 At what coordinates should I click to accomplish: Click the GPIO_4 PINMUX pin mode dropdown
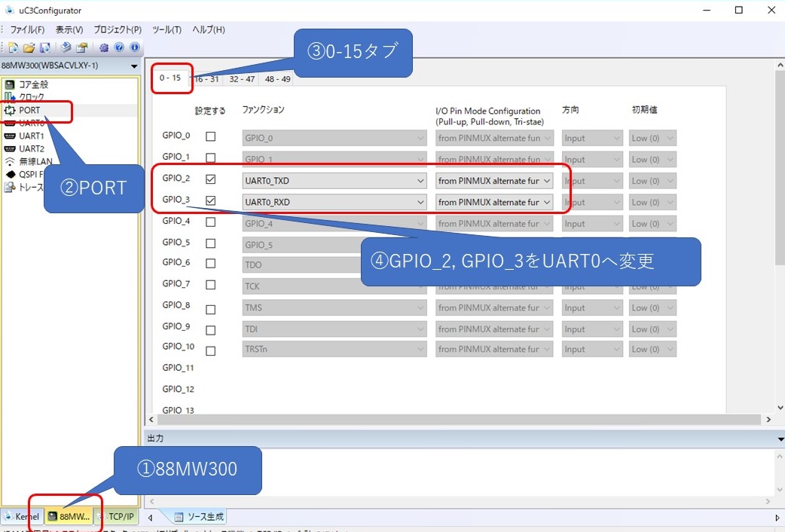[494, 223]
